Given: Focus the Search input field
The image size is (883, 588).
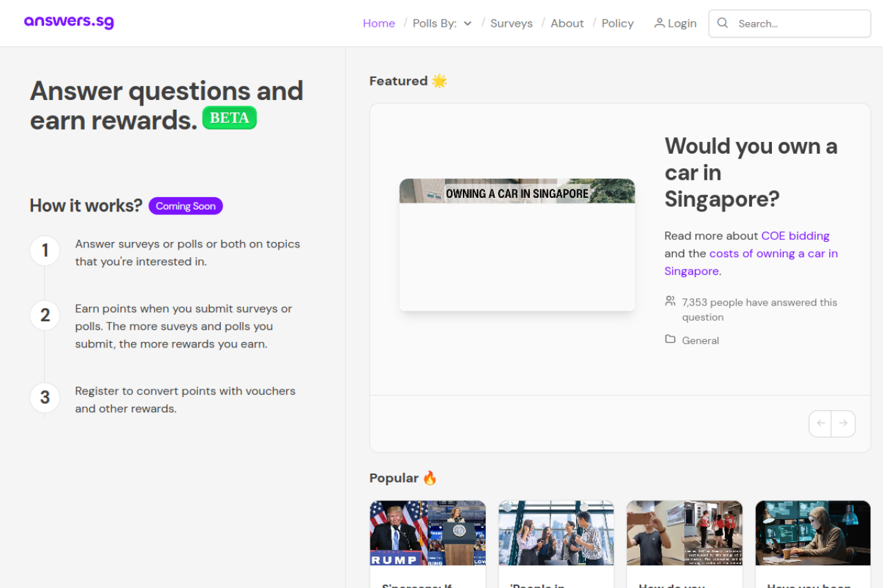Looking at the screenshot, I should click(x=800, y=23).
